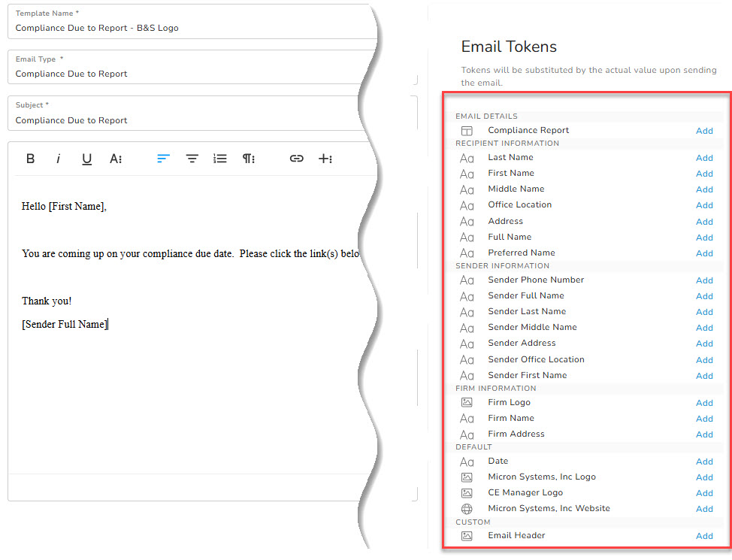
Task: Toggle italic formatting in the editor toolbar
Action: (x=59, y=159)
